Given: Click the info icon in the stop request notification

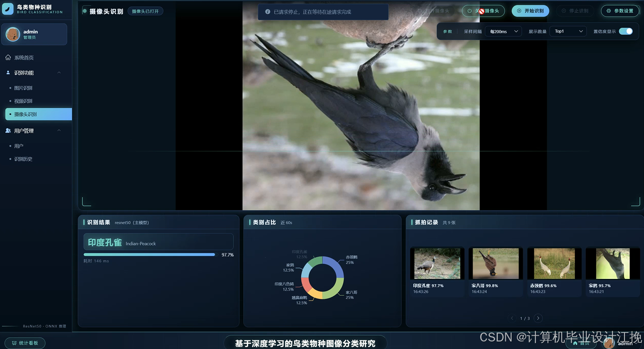Looking at the screenshot, I should (x=268, y=12).
